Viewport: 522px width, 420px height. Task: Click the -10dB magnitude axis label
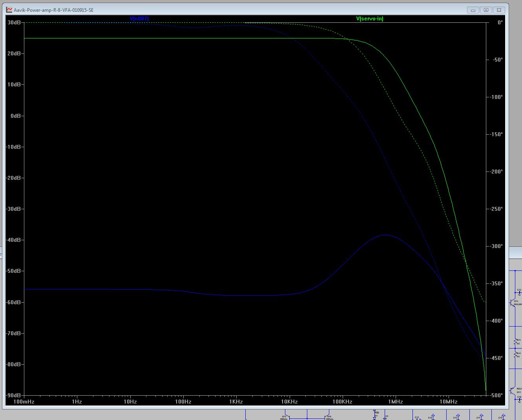point(13,147)
